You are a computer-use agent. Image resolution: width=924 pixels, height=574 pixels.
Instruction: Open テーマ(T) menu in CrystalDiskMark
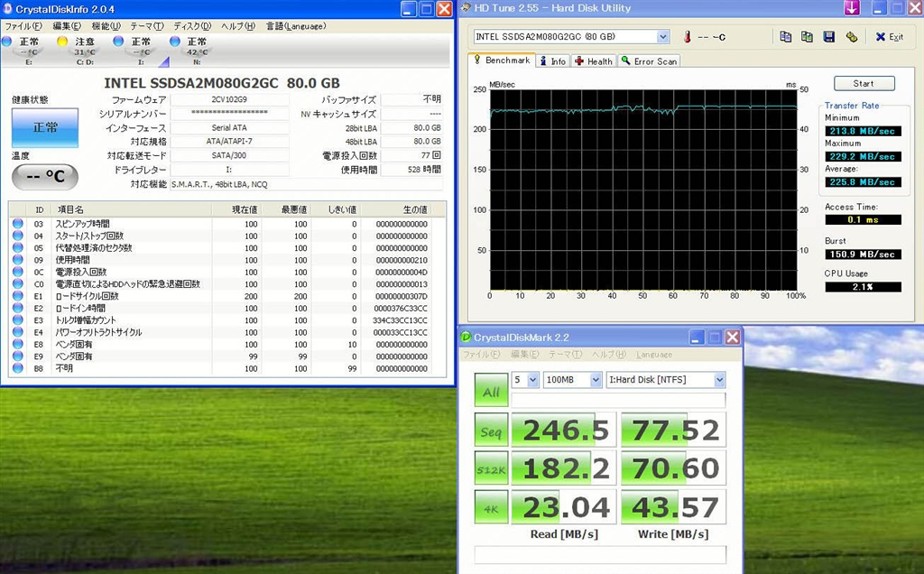tap(565, 354)
